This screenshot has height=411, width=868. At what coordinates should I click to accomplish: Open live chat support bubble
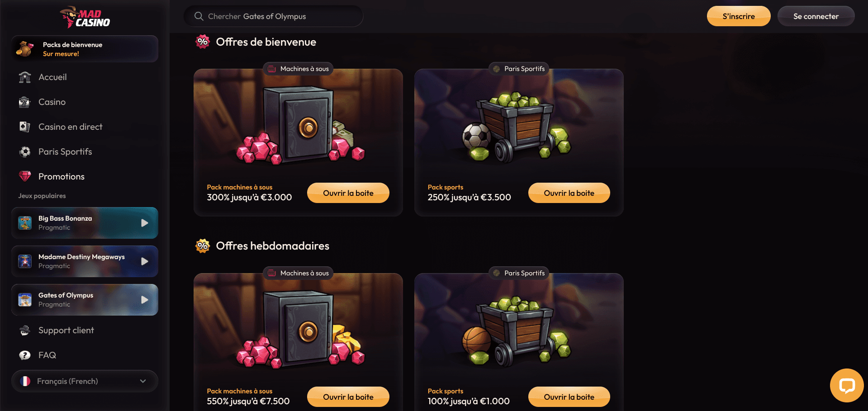846,385
